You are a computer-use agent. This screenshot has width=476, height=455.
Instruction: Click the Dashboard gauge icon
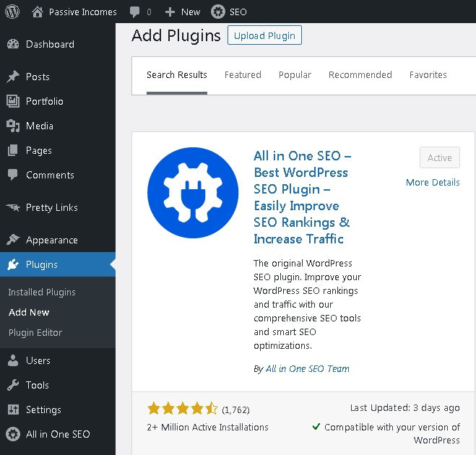pyautogui.click(x=13, y=44)
